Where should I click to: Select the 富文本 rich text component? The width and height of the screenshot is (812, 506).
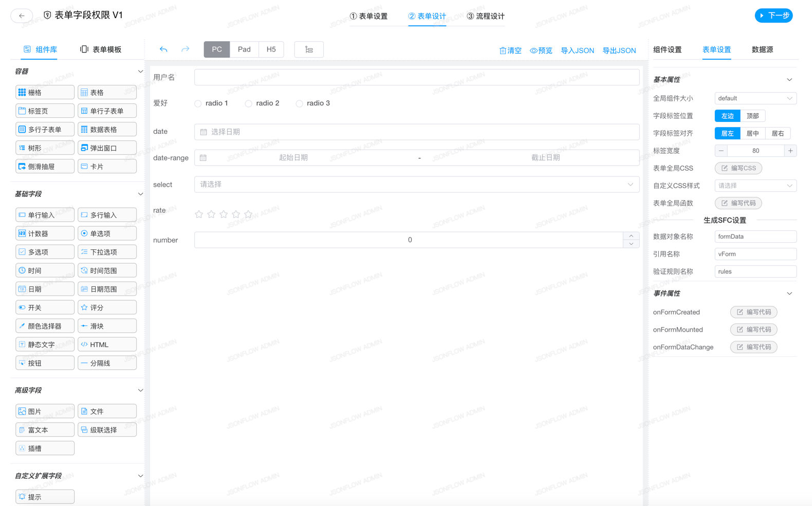pos(45,430)
